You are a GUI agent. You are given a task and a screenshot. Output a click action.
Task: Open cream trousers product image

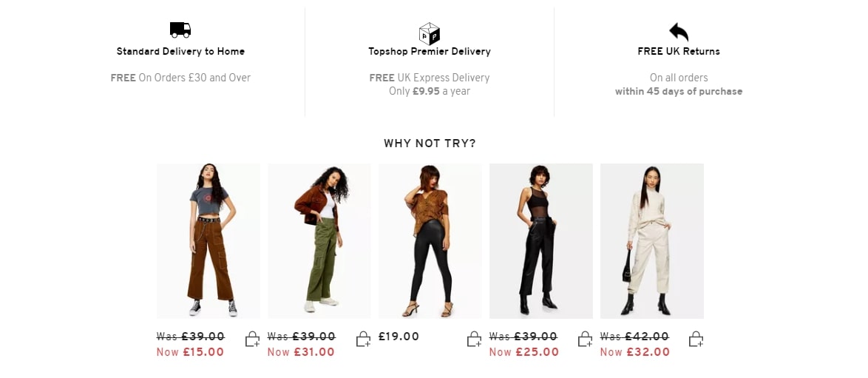pos(652,241)
